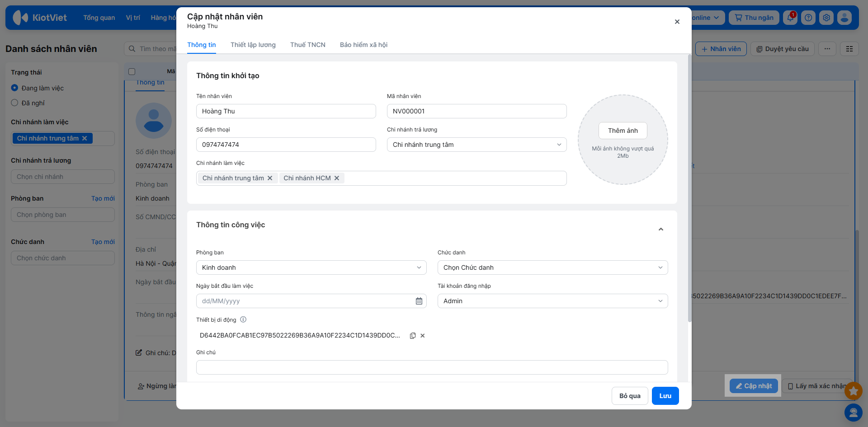This screenshot has height=427, width=868.
Task: Click the Tên nhân viên field
Action: (286, 111)
